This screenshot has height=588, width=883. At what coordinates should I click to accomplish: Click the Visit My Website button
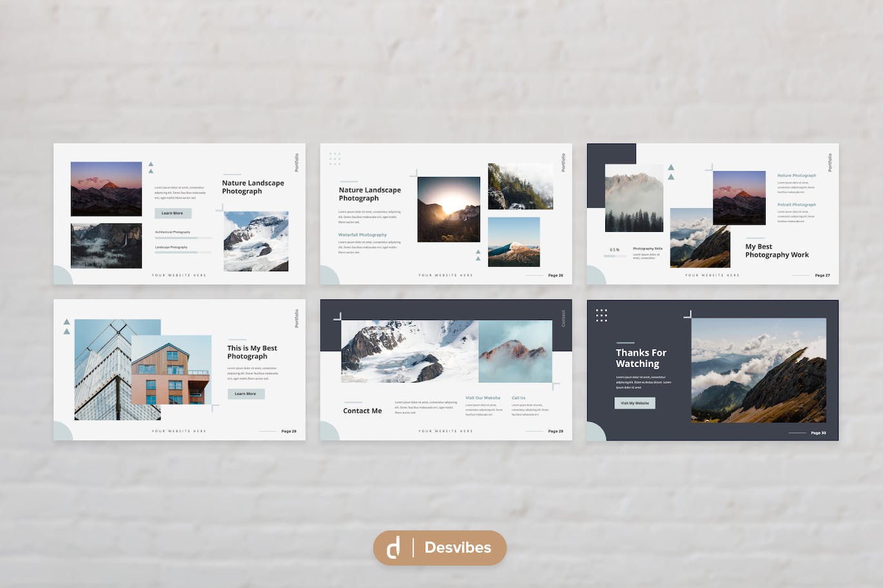[635, 403]
